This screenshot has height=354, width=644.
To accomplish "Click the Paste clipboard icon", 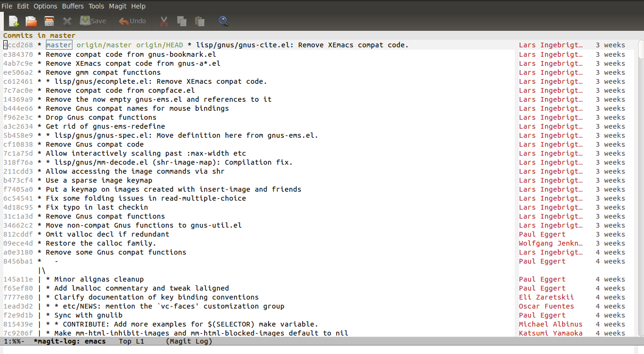I will click(x=200, y=21).
